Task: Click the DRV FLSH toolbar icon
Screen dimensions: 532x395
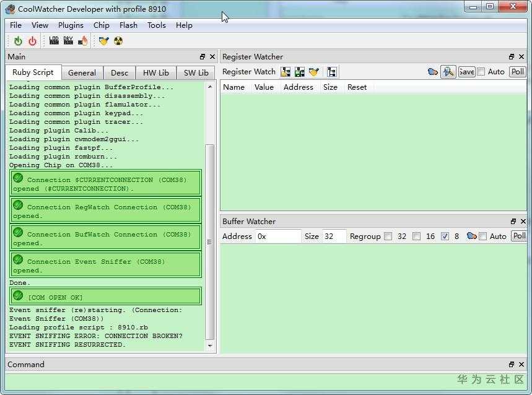Action: pos(68,41)
